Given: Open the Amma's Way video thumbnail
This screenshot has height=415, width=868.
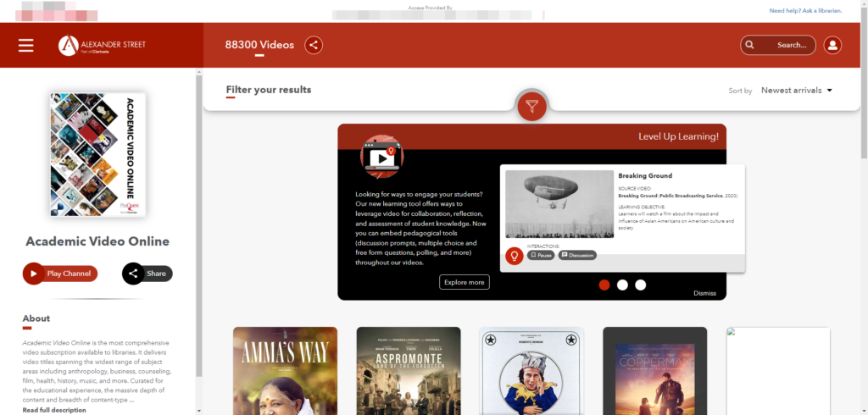Looking at the screenshot, I should (285, 371).
